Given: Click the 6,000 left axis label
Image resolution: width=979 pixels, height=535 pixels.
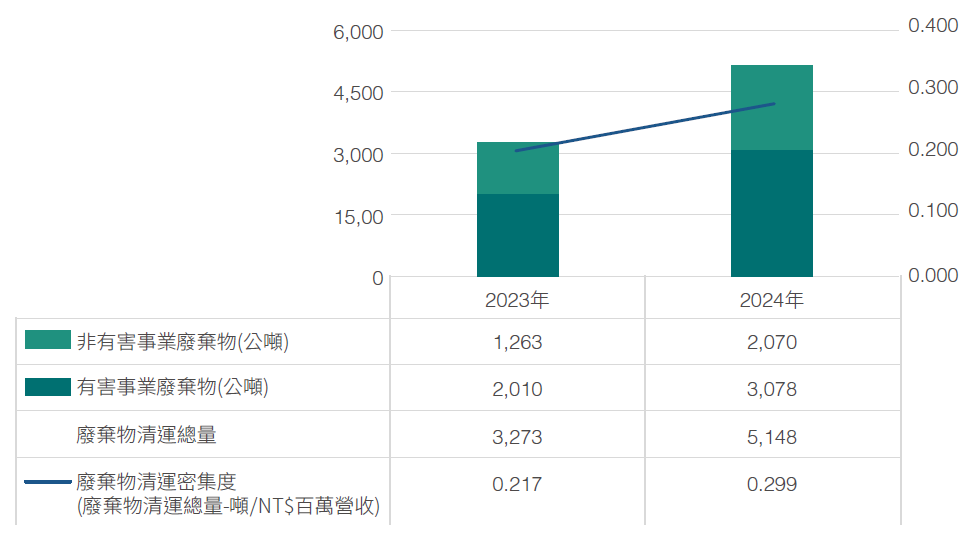Looking at the screenshot, I should (x=357, y=32).
